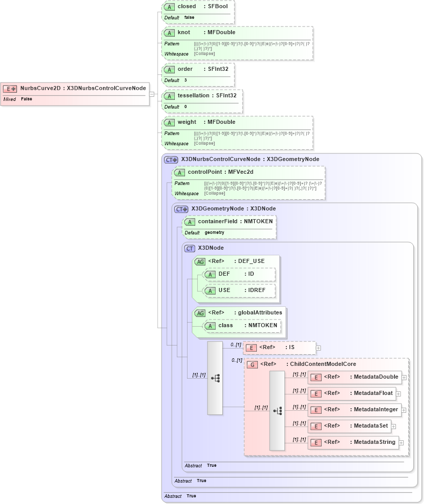Click the default value 'geometry' of containerField

click(x=215, y=232)
